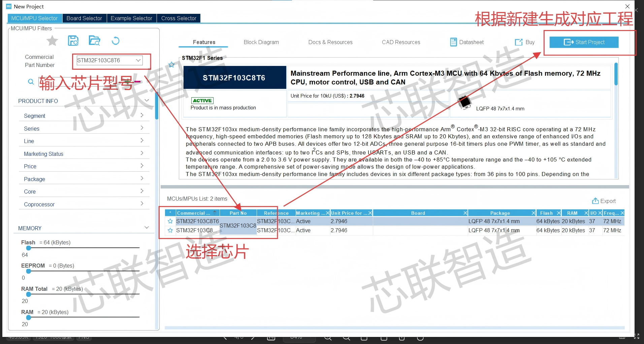Collapse the PRODUCT INFO section
644x344 pixels.
coord(147,101)
